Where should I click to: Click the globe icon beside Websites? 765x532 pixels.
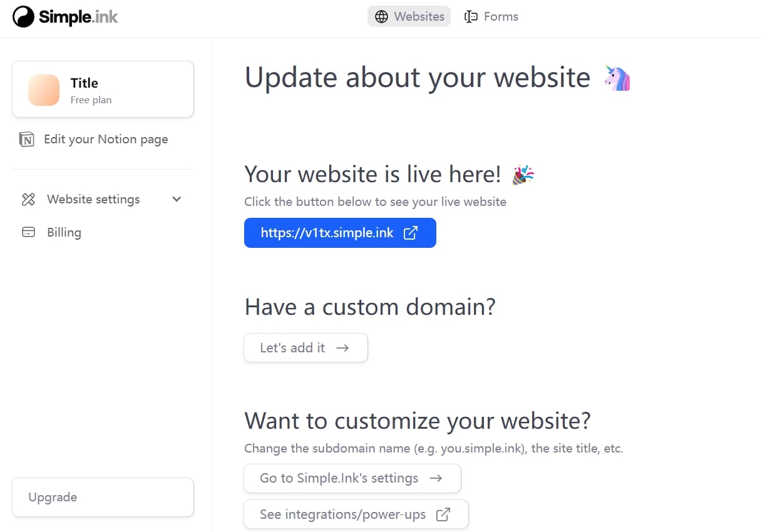click(381, 17)
